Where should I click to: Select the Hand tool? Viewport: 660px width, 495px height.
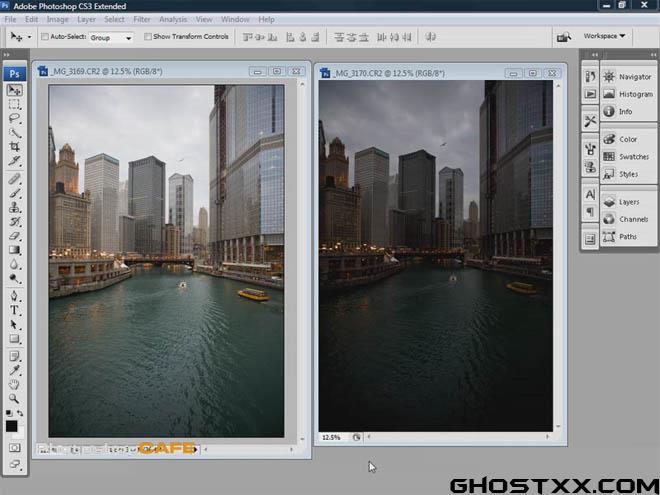[x=14, y=384]
